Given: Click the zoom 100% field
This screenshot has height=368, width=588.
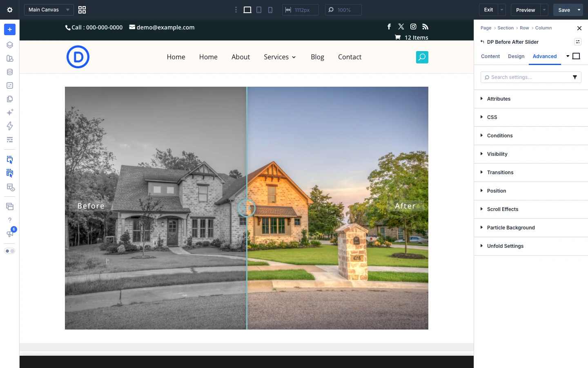Looking at the screenshot, I should pyautogui.click(x=343, y=10).
